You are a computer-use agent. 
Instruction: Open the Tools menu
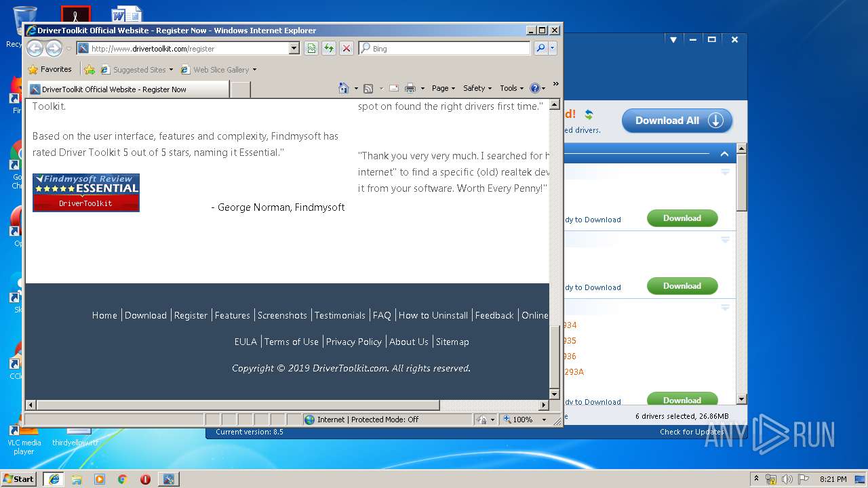(x=512, y=88)
